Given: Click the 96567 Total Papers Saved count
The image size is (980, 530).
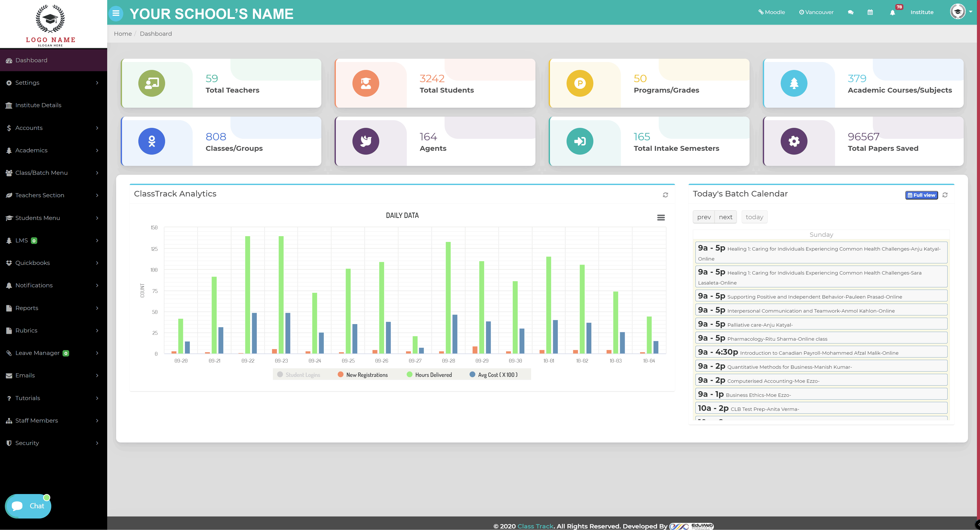Looking at the screenshot, I should 864,137.
